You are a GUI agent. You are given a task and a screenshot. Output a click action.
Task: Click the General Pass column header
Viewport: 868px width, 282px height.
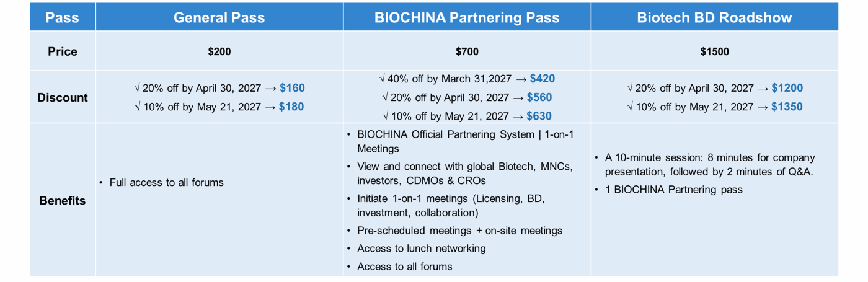click(x=219, y=17)
